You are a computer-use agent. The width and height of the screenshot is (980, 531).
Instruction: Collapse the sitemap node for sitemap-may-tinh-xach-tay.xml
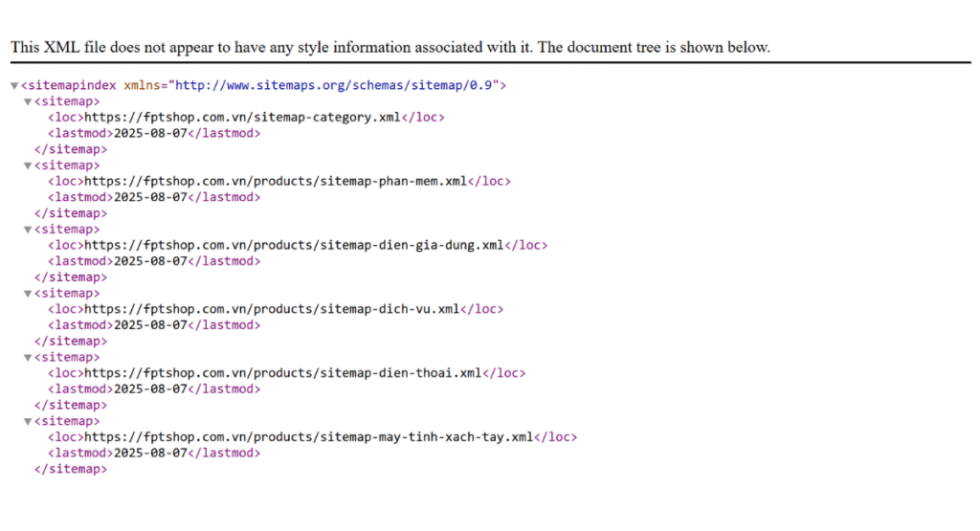click(x=28, y=421)
